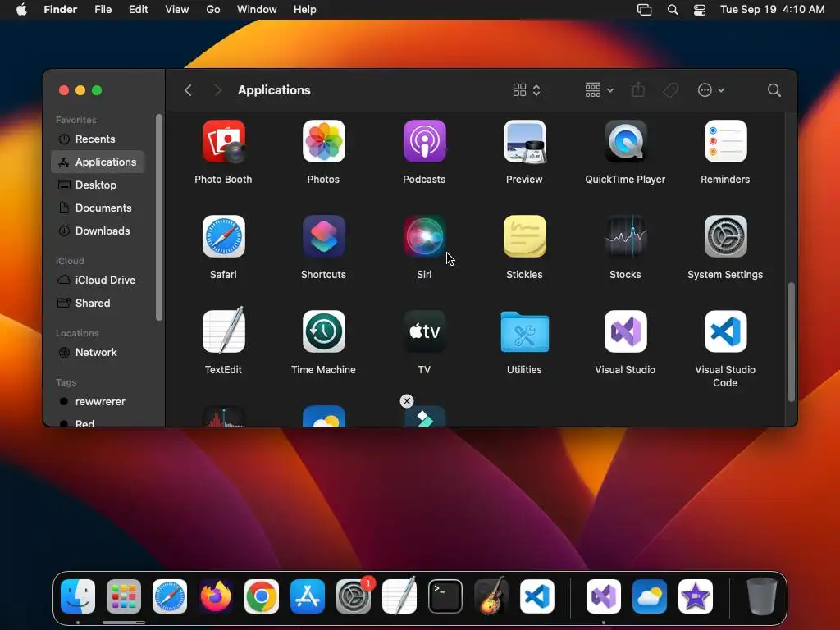Launch Google Chrome from the Dock
This screenshot has width=840, height=630.
tap(262, 596)
